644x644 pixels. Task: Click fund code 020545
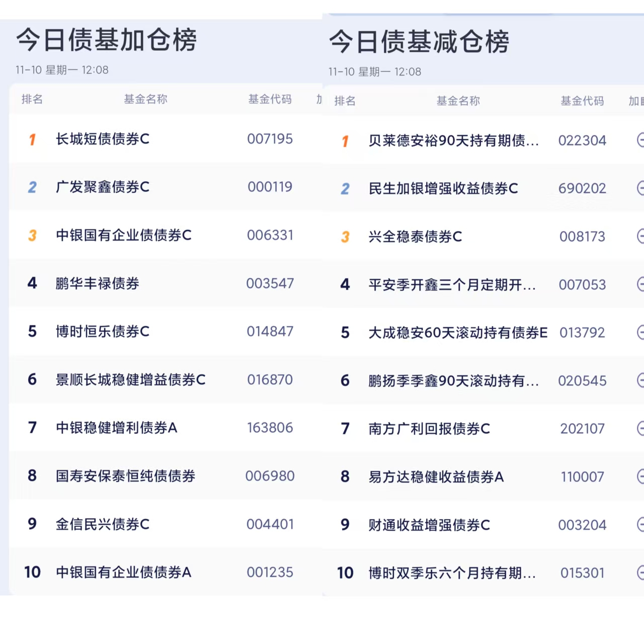click(x=583, y=381)
